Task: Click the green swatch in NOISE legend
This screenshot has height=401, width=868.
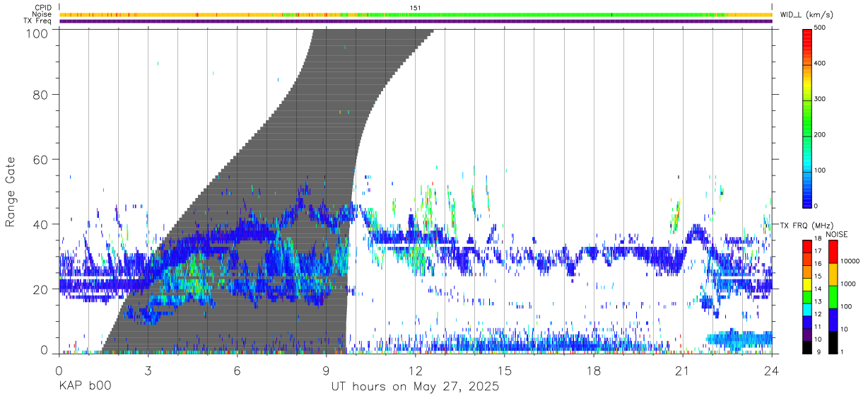Action: pyautogui.click(x=833, y=296)
